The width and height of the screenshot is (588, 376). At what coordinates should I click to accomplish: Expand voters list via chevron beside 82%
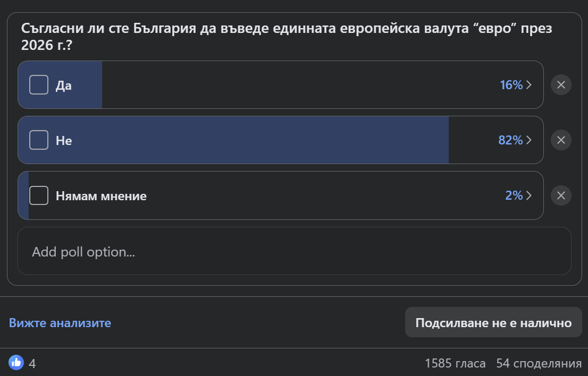[529, 140]
